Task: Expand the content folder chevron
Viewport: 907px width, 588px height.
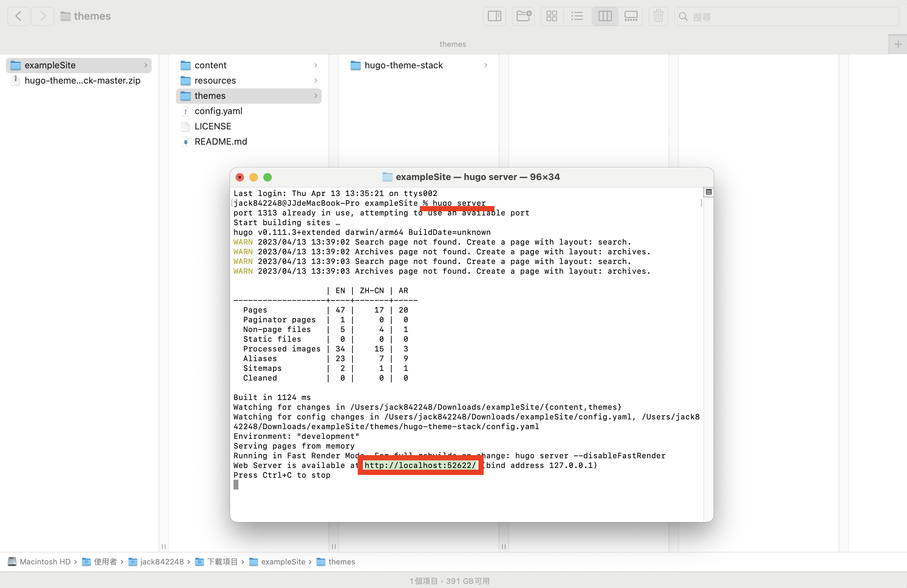Action: (315, 65)
